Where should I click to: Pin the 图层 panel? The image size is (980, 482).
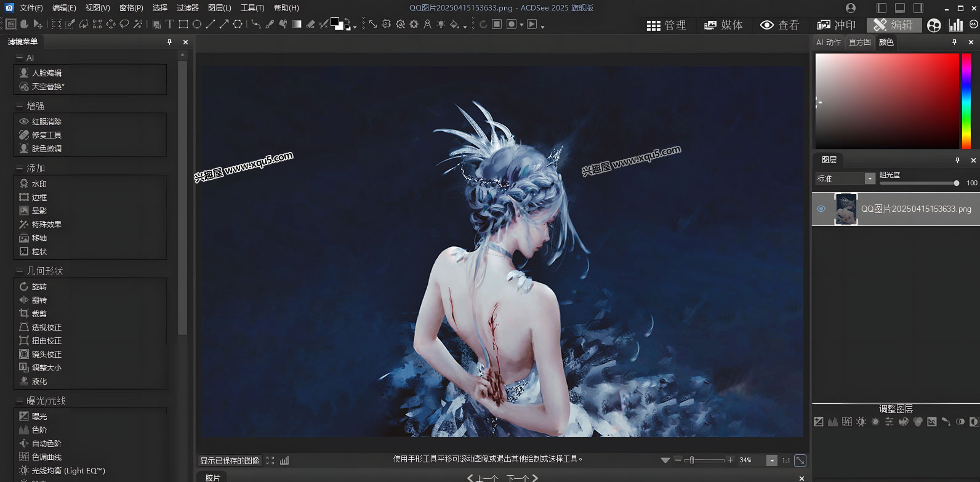tap(957, 160)
